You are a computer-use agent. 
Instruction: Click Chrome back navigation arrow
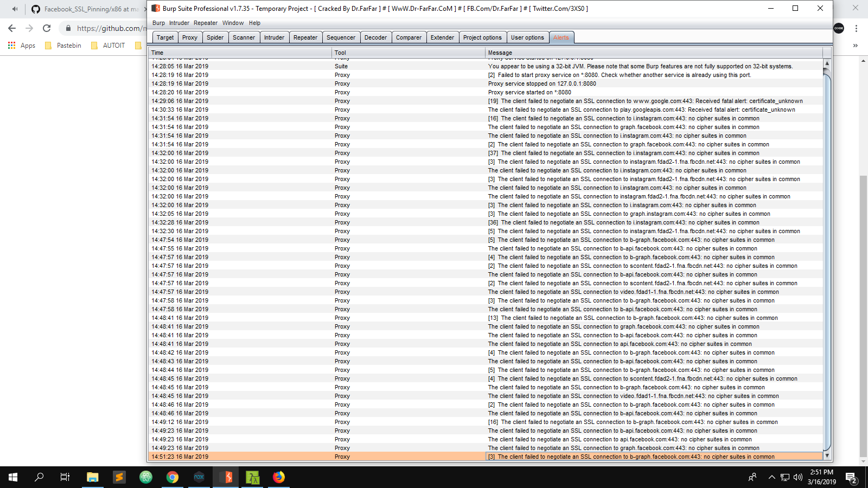pyautogui.click(x=12, y=28)
